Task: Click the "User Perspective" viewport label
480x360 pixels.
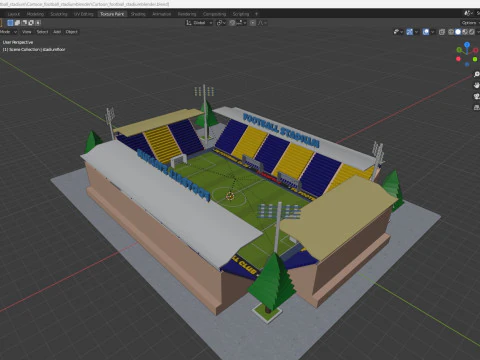Action: click(18, 42)
